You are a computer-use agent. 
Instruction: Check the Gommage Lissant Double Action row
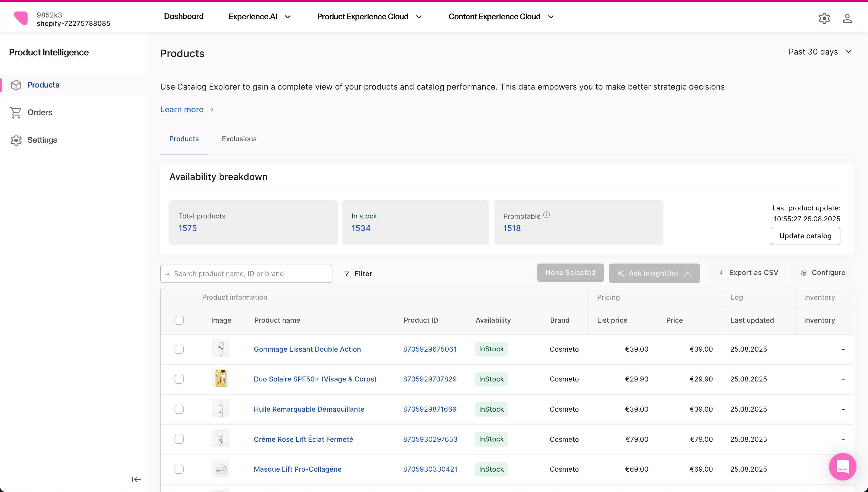[179, 349]
